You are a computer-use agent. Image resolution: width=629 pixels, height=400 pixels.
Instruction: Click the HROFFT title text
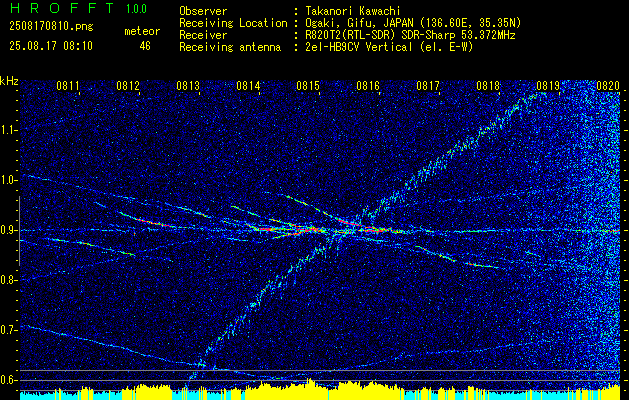point(63,8)
